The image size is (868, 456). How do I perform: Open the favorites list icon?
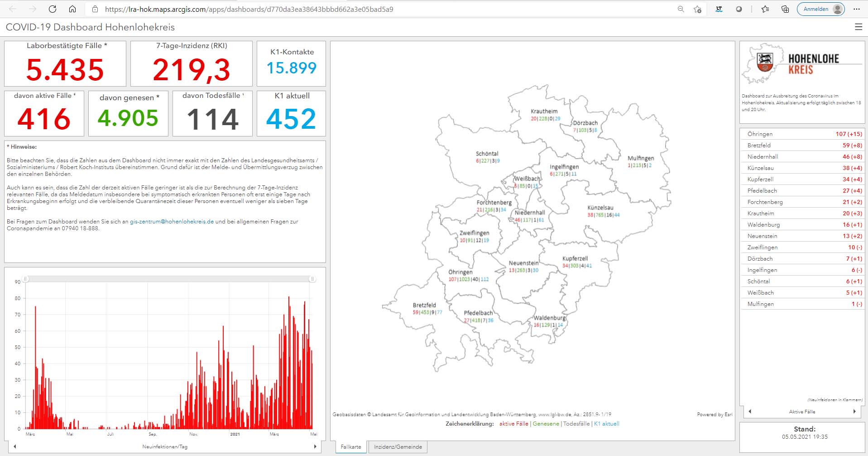coord(765,9)
